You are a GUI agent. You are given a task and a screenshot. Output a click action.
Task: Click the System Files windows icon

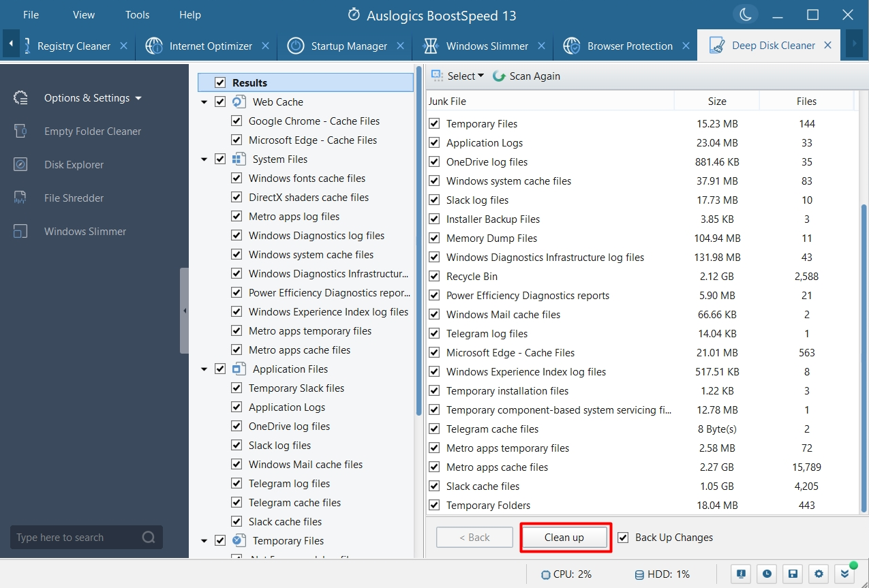coord(239,159)
